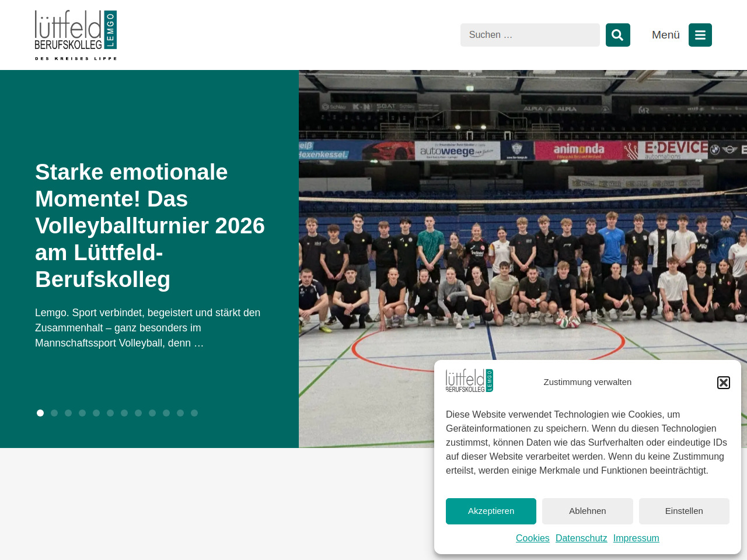Close the cookie consent dialog
This screenshot has height=560, width=747.
723,383
